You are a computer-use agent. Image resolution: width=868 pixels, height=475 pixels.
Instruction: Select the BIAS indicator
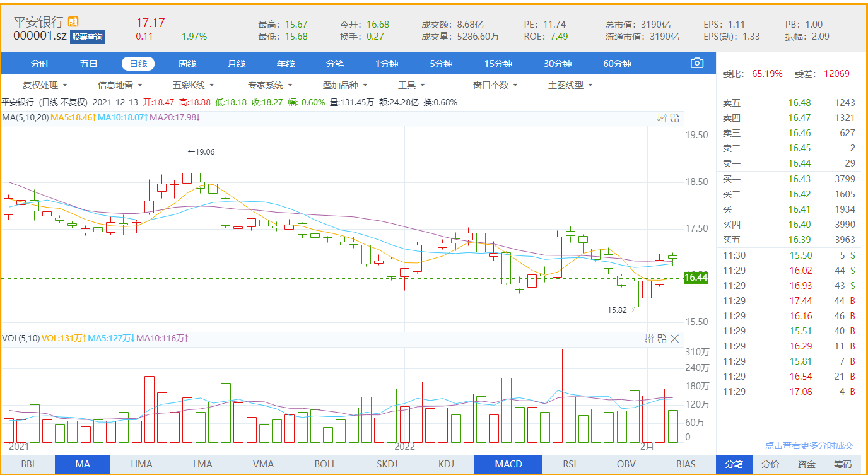coord(686,464)
